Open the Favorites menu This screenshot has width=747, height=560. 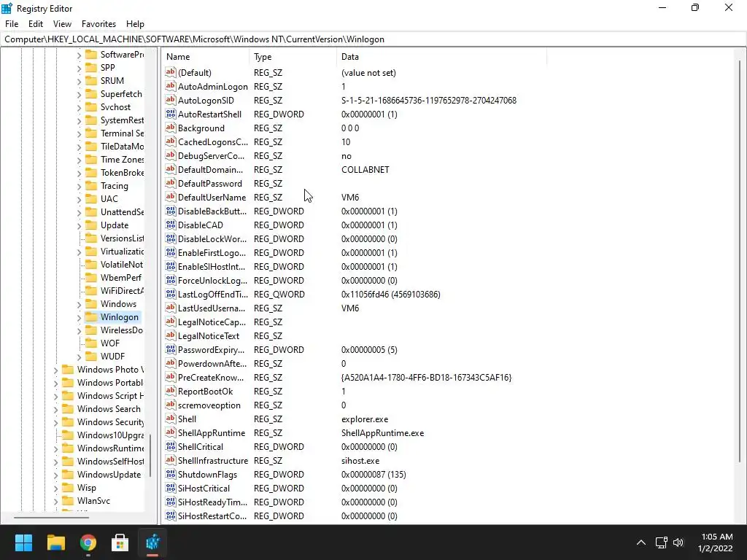tap(98, 24)
